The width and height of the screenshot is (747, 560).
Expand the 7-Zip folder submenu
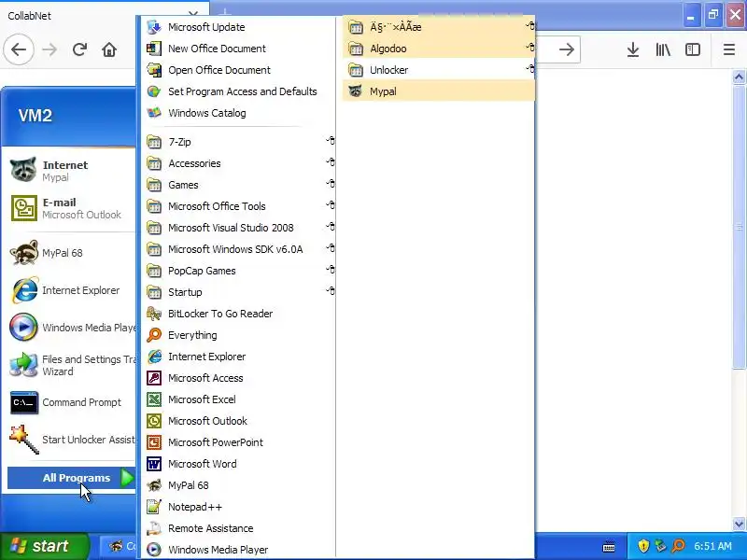pyautogui.click(x=238, y=142)
